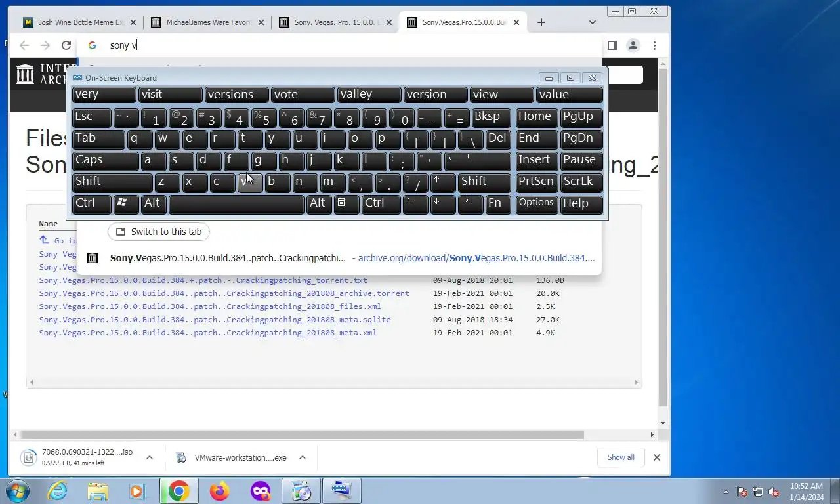Open Windows Start menu
Screen dimensions: 840x504
pyautogui.click(x=16, y=491)
